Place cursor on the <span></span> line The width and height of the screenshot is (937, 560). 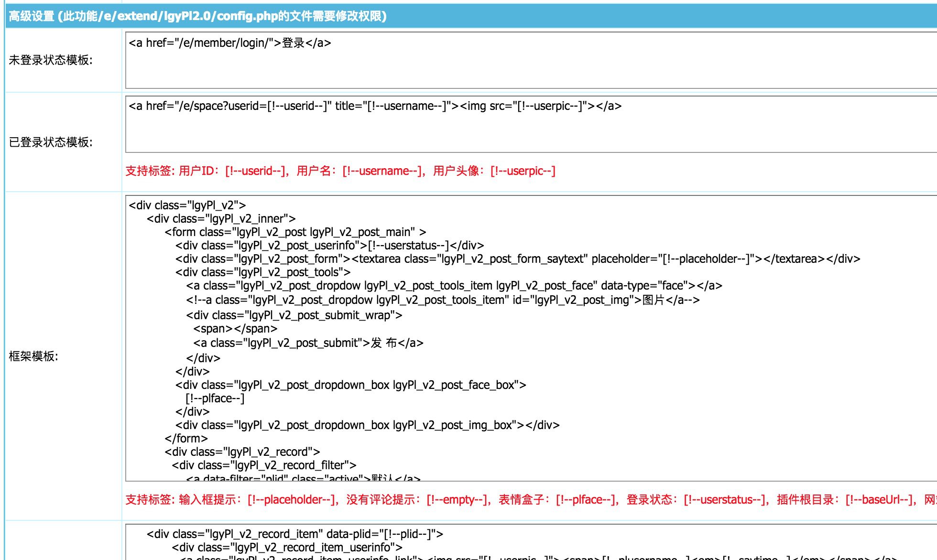pos(235,329)
